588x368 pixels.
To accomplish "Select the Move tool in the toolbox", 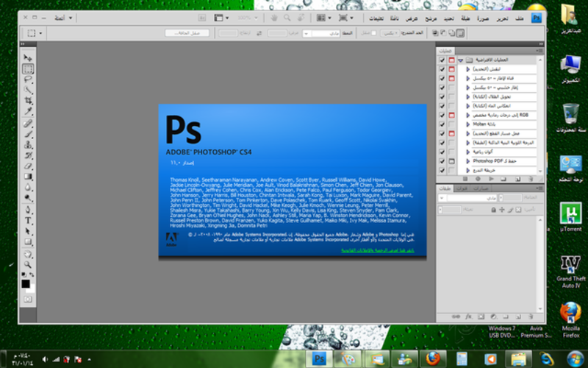I will [28, 58].
